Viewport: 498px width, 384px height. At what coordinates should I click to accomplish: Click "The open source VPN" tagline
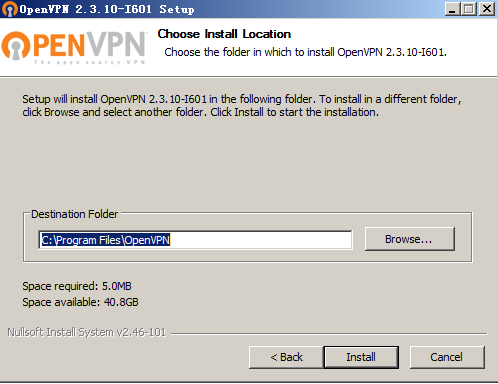90,62
